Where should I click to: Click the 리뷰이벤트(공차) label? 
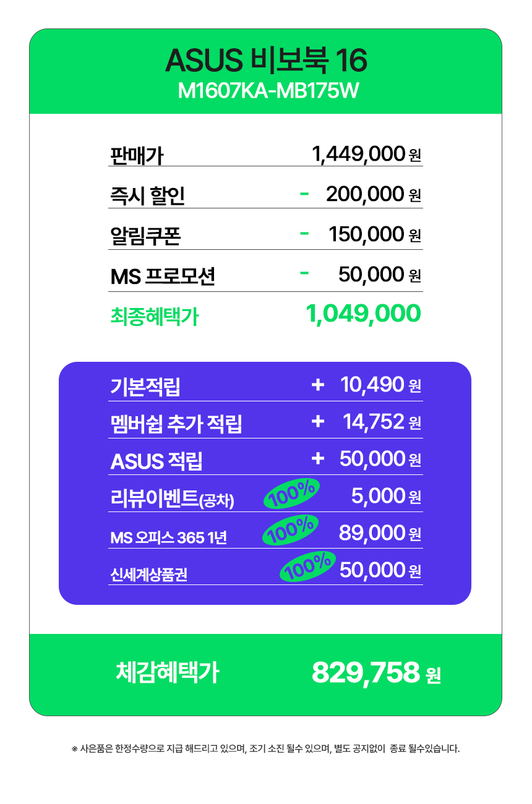coord(172,497)
